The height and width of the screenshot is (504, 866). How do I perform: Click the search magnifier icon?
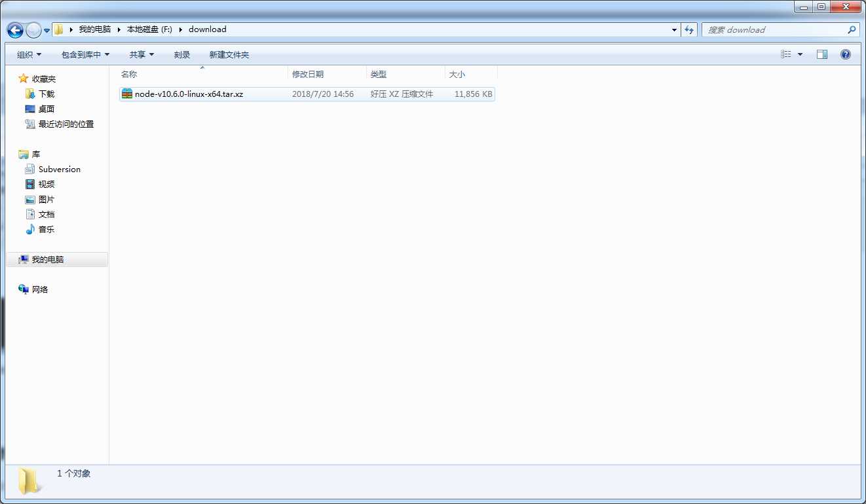point(852,30)
